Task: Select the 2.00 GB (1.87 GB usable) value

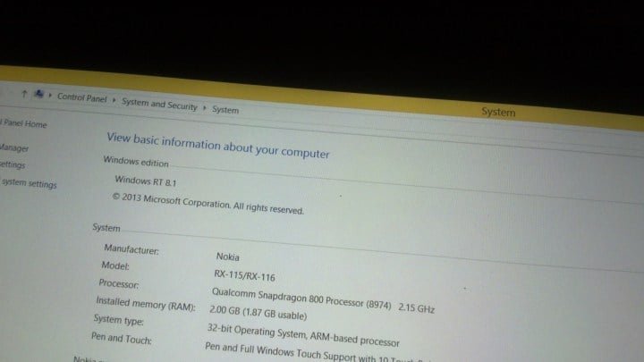Action: (x=258, y=312)
